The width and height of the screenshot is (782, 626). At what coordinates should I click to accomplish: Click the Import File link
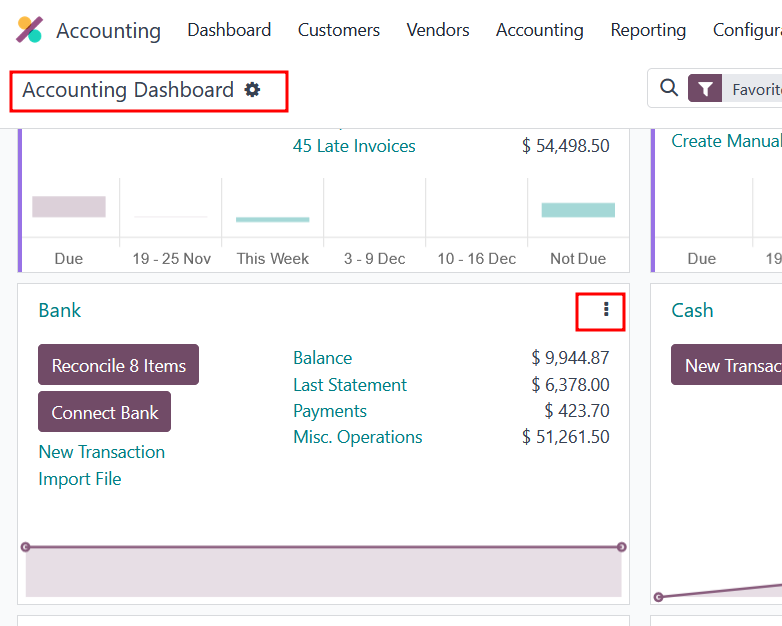click(80, 479)
